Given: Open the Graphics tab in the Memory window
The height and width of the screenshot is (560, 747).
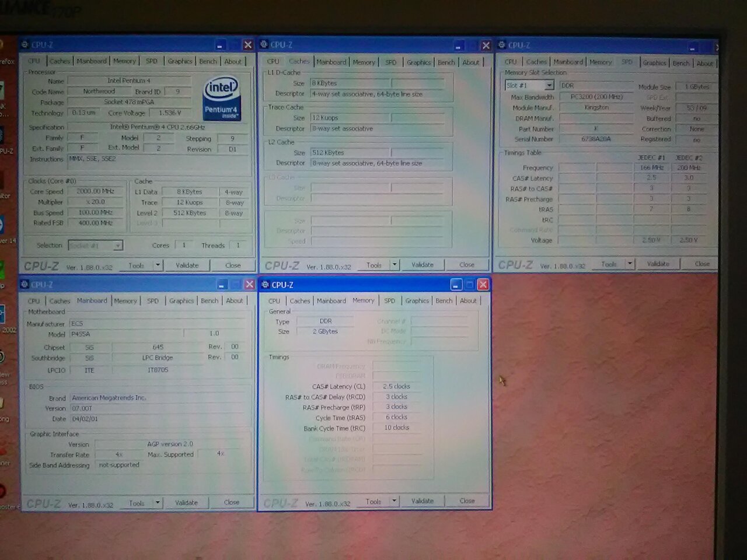Looking at the screenshot, I should coord(417,301).
